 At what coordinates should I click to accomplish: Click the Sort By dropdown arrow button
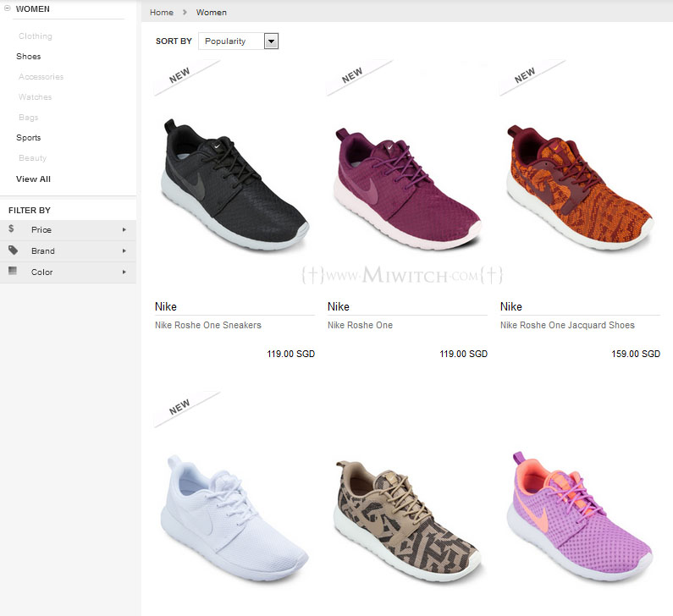(x=271, y=41)
